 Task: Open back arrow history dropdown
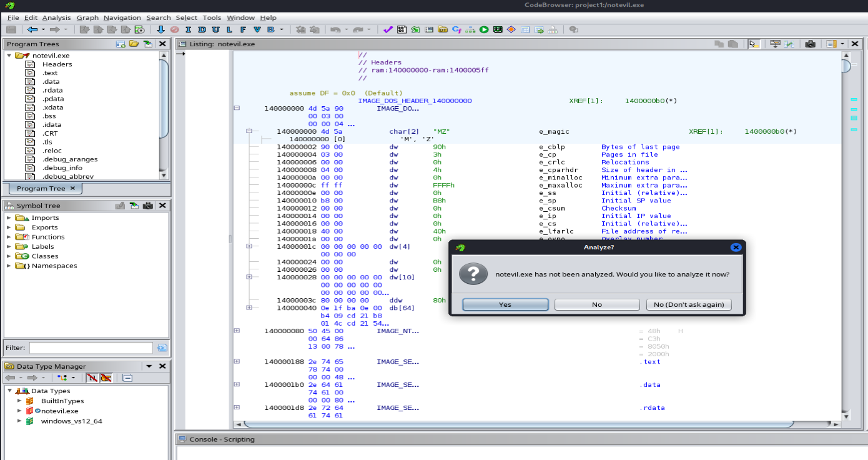tap(43, 29)
